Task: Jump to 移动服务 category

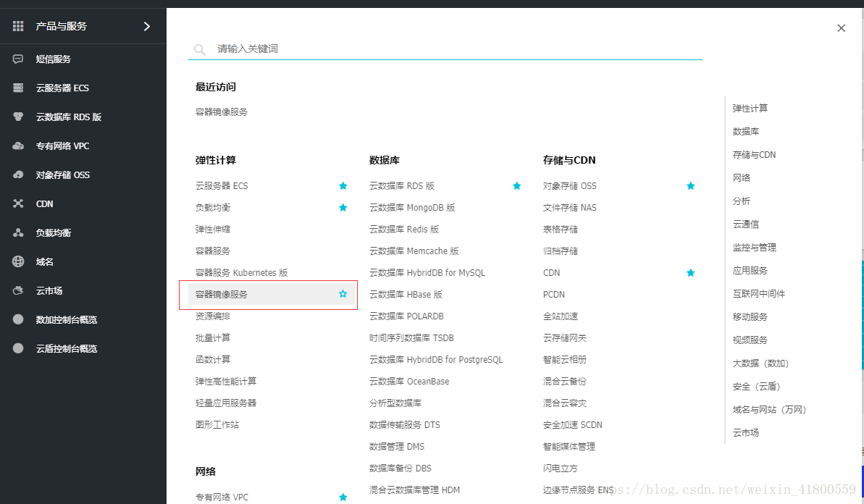Action: click(x=750, y=316)
